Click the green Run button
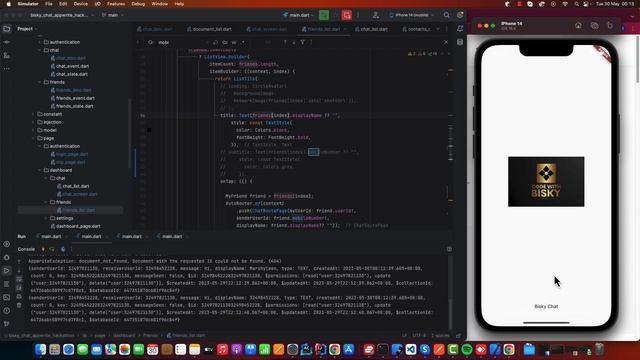Viewport: 640px width, 360px height. pos(324,15)
